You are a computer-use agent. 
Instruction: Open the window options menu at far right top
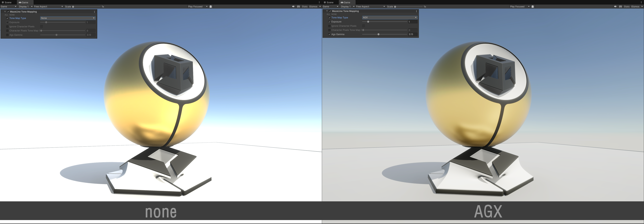click(x=641, y=2)
